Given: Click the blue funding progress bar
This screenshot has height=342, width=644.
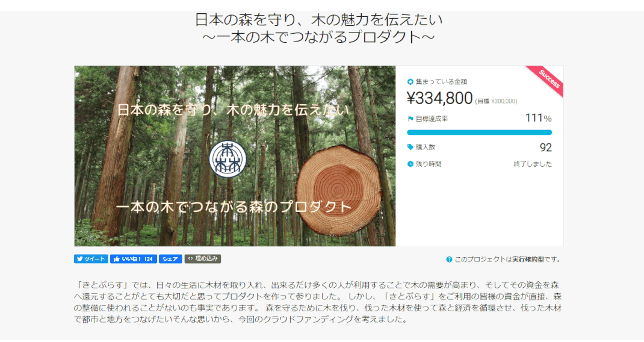Looking at the screenshot, I should click(479, 132).
